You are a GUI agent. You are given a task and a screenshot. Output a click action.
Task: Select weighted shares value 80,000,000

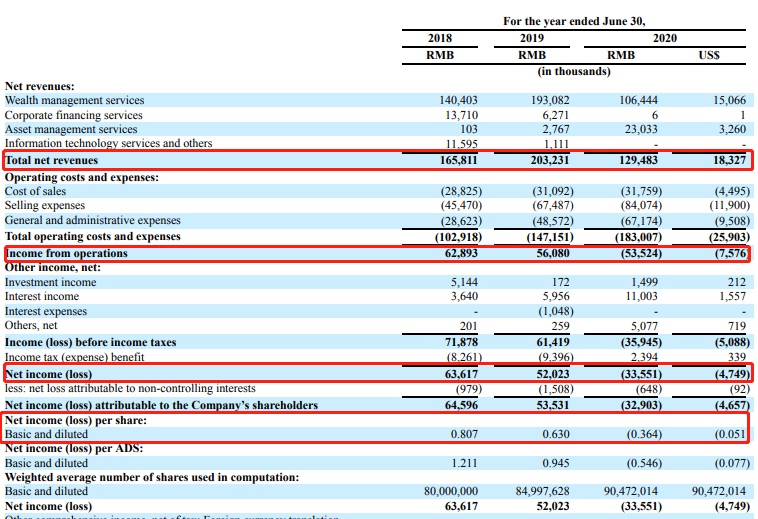451,491
